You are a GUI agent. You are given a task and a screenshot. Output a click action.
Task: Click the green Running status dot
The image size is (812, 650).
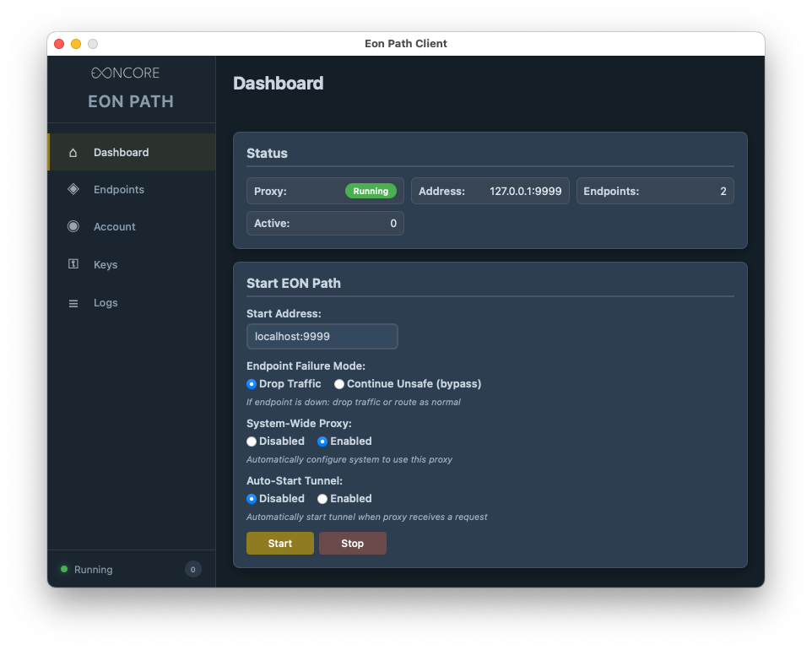(64, 570)
